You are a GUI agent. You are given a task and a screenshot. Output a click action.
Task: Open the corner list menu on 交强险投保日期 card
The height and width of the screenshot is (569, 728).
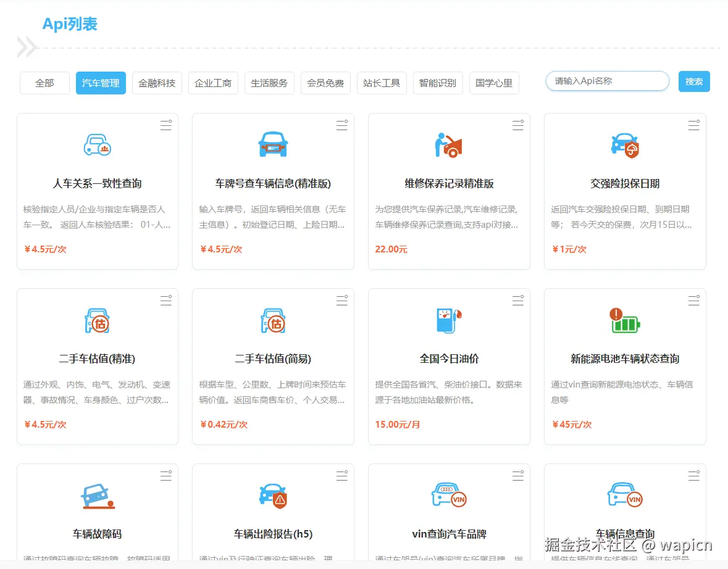click(x=694, y=125)
